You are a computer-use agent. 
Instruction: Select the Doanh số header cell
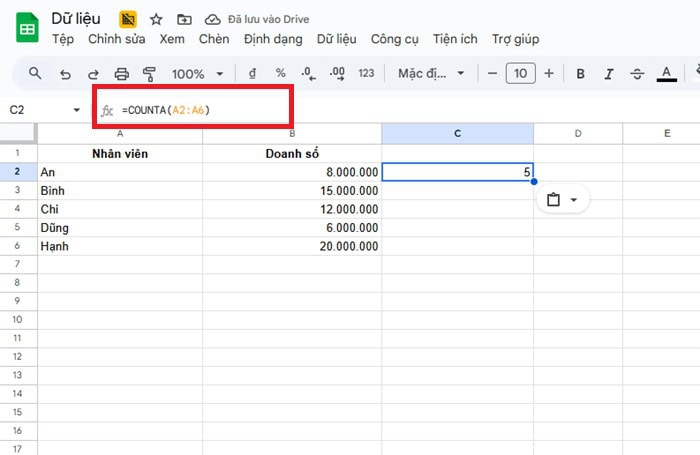(x=292, y=154)
